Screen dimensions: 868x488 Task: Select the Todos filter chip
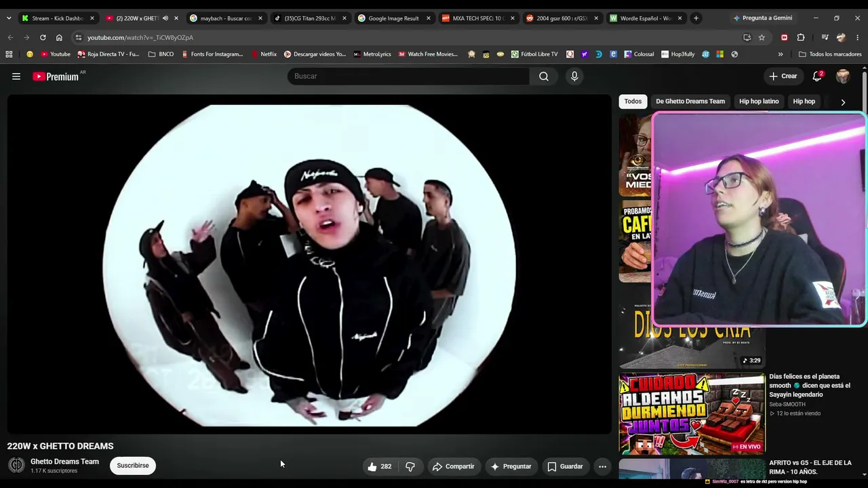point(633,102)
